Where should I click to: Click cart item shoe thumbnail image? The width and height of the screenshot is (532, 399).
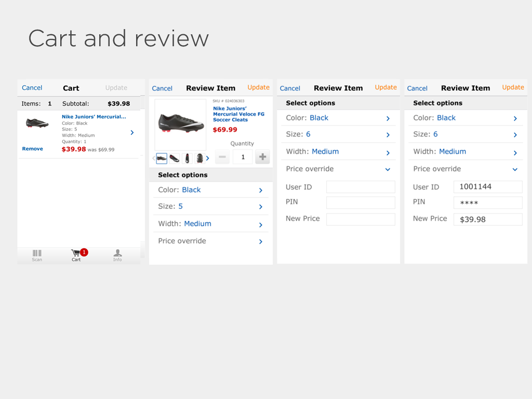pos(37,123)
